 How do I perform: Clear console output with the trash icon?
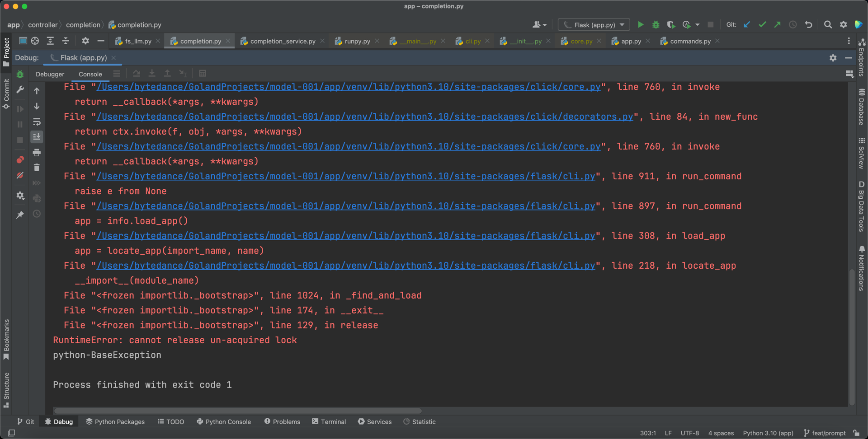pyautogui.click(x=37, y=168)
